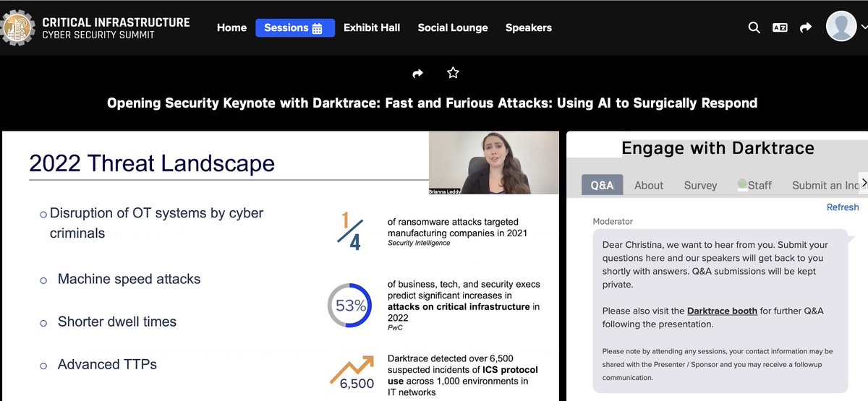Share this session using arrow above title

(417, 73)
